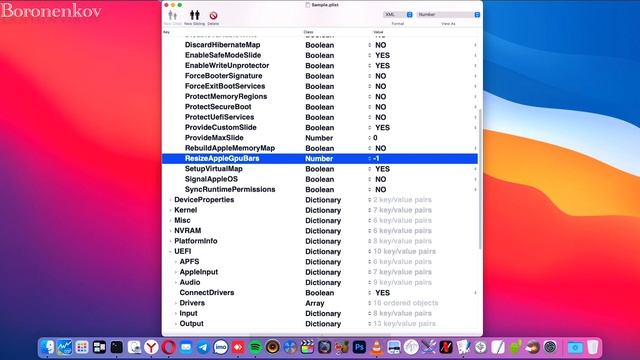Click the YES value of ProvideCustomSlide
The image size is (640, 360).
[382, 127]
